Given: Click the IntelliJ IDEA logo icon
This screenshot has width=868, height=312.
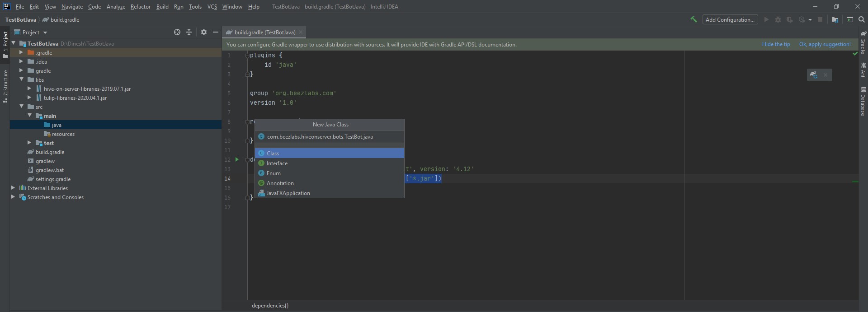Looking at the screenshot, I should 6,6.
